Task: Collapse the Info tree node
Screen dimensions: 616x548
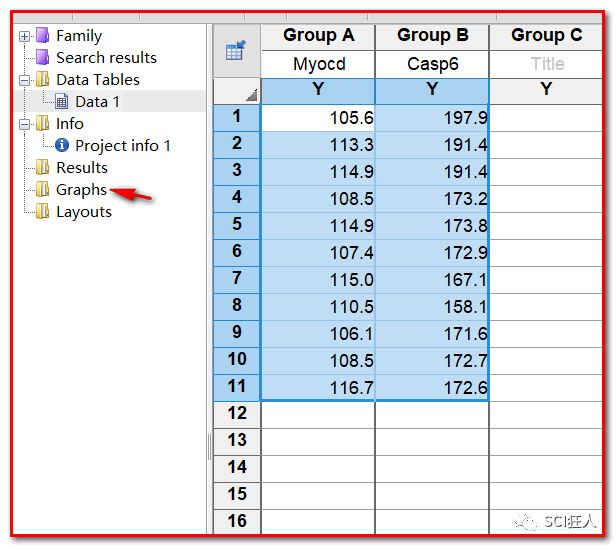Action: 24,124
